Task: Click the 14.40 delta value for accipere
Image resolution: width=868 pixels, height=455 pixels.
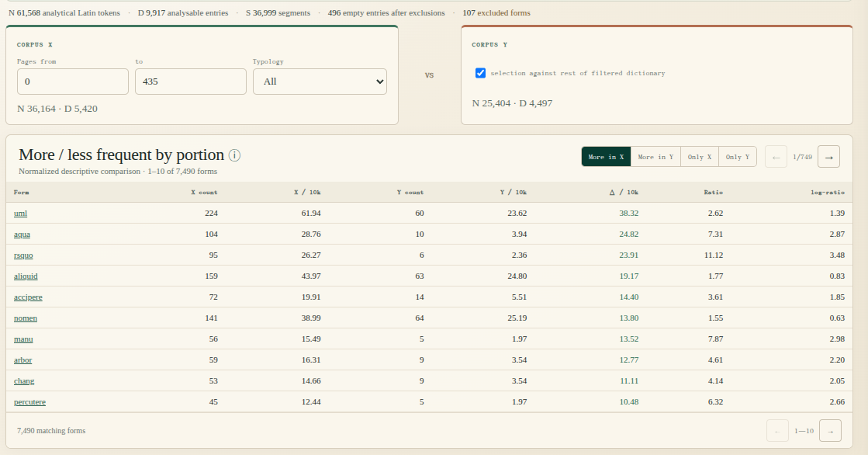Action: (629, 297)
